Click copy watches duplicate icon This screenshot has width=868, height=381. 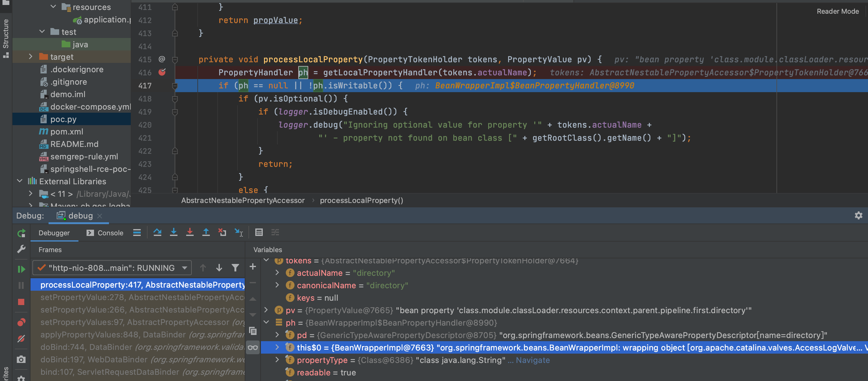pos(253,331)
